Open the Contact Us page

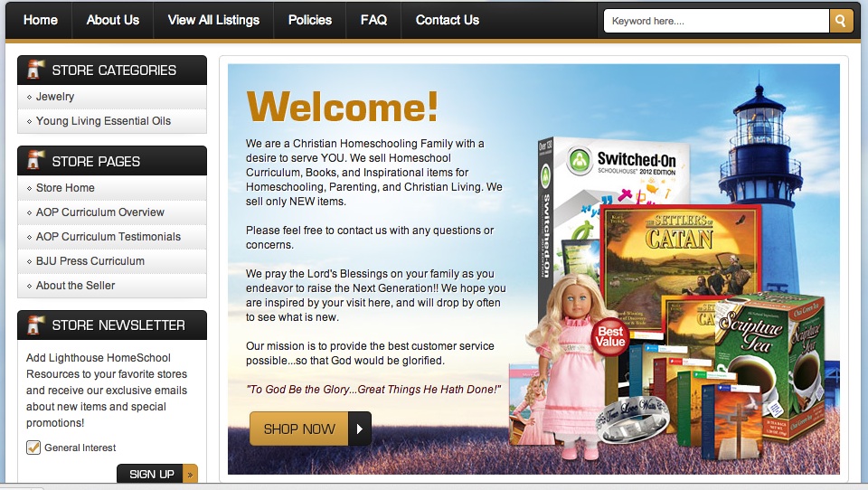[x=448, y=20]
